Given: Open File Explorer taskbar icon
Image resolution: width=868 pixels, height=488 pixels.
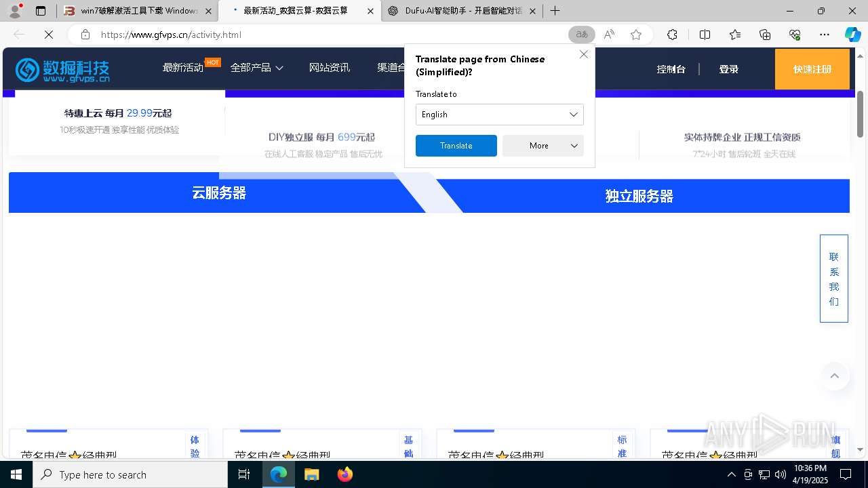Looking at the screenshot, I should 311,474.
